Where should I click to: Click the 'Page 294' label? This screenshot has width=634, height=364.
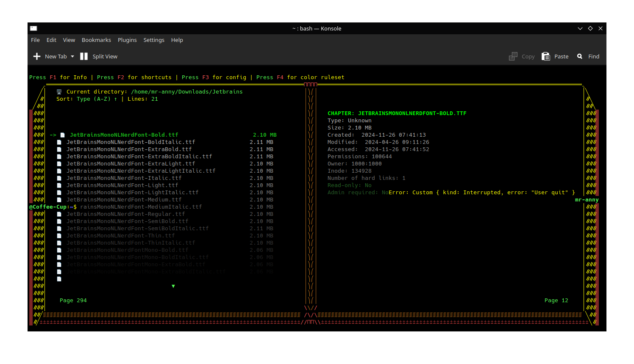coord(73,301)
